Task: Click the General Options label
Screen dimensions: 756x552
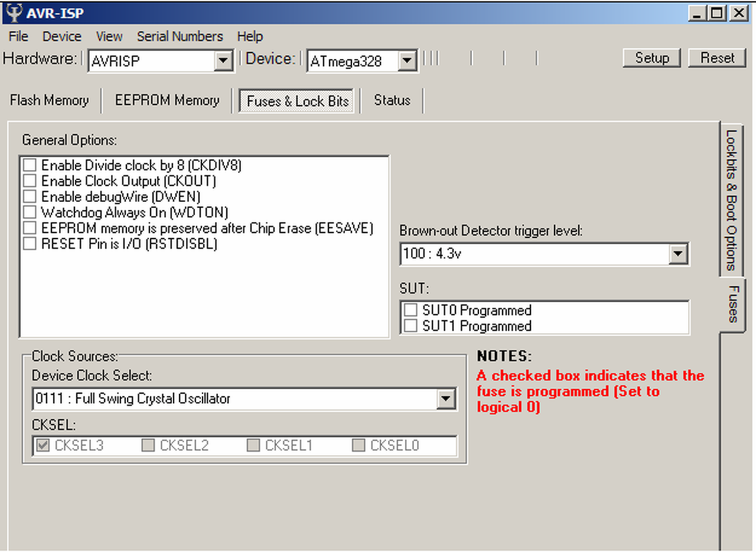Action: 69,141
